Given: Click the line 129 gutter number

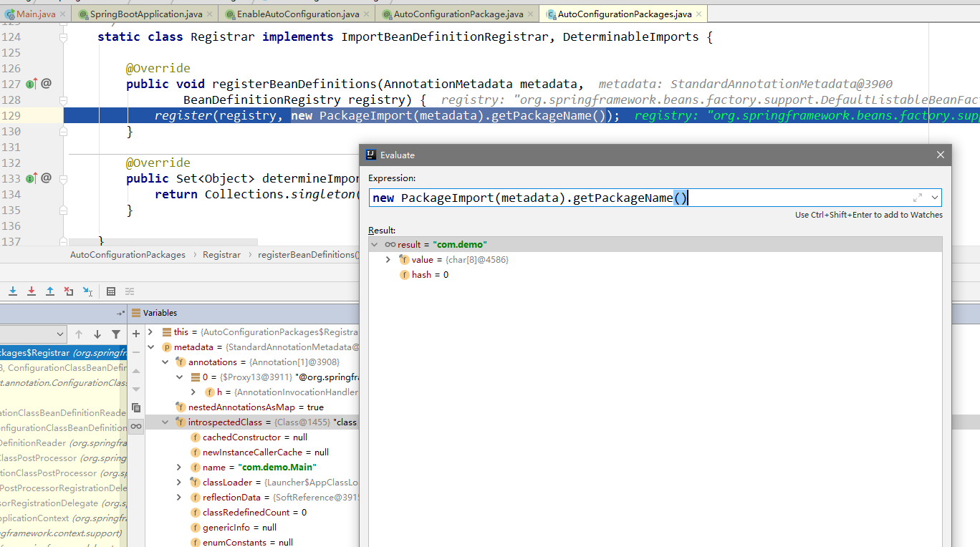Looking at the screenshot, I should [x=11, y=116].
